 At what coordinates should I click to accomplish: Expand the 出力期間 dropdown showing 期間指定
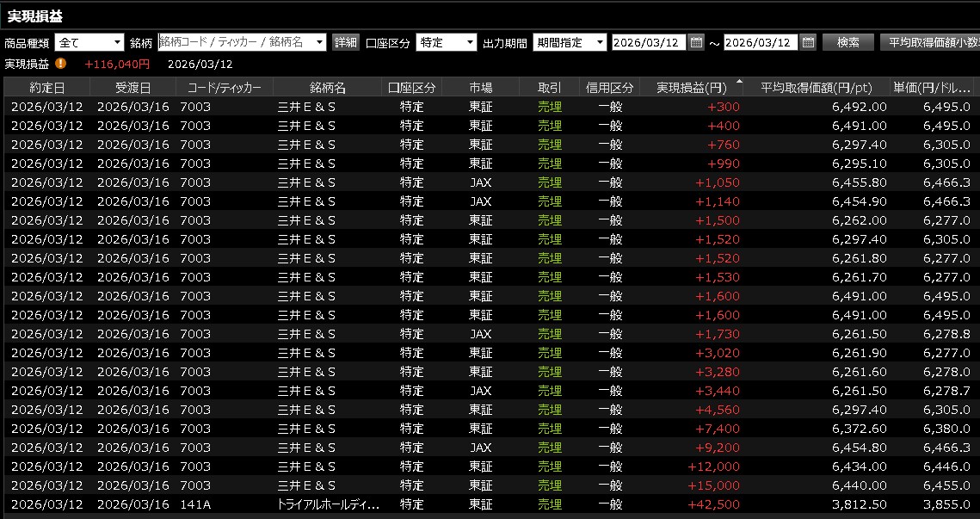[x=600, y=42]
